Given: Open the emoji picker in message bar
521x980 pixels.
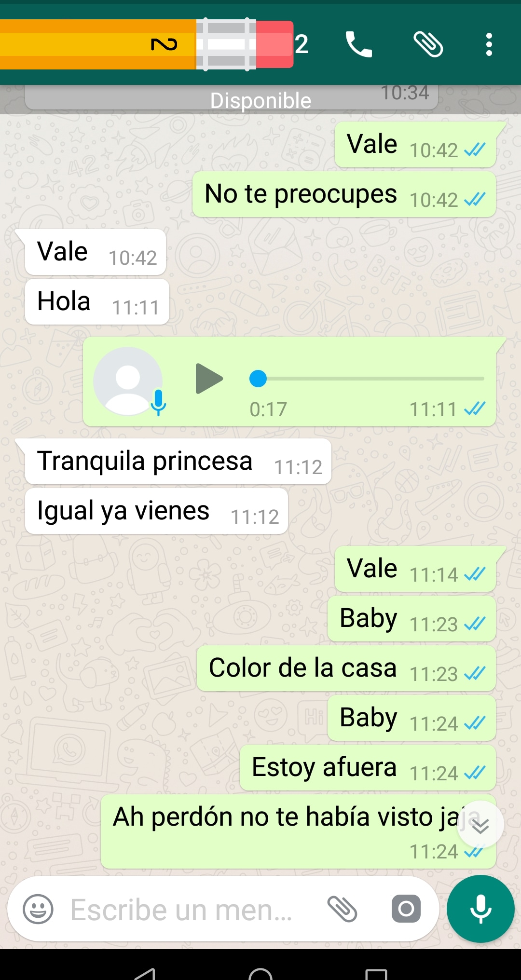Looking at the screenshot, I should 38,909.
